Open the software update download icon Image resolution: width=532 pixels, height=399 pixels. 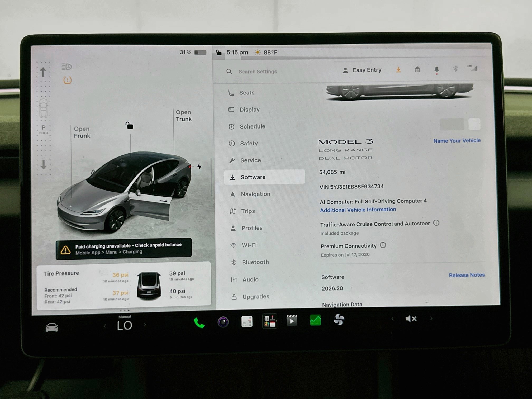point(398,70)
